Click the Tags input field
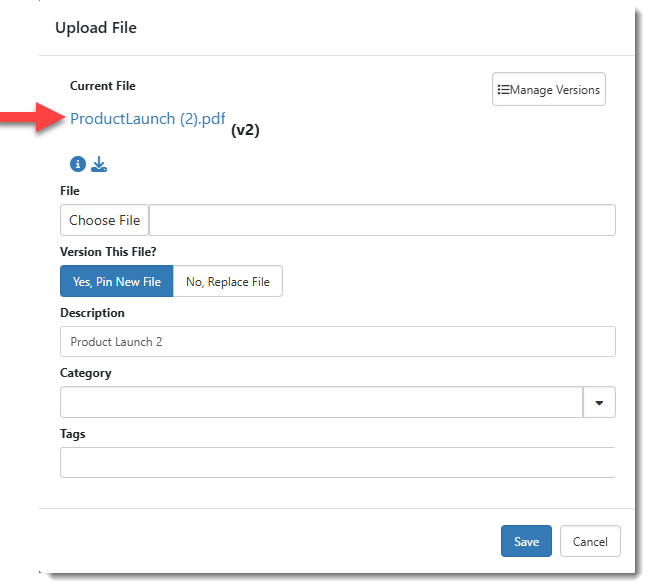 tap(337, 462)
